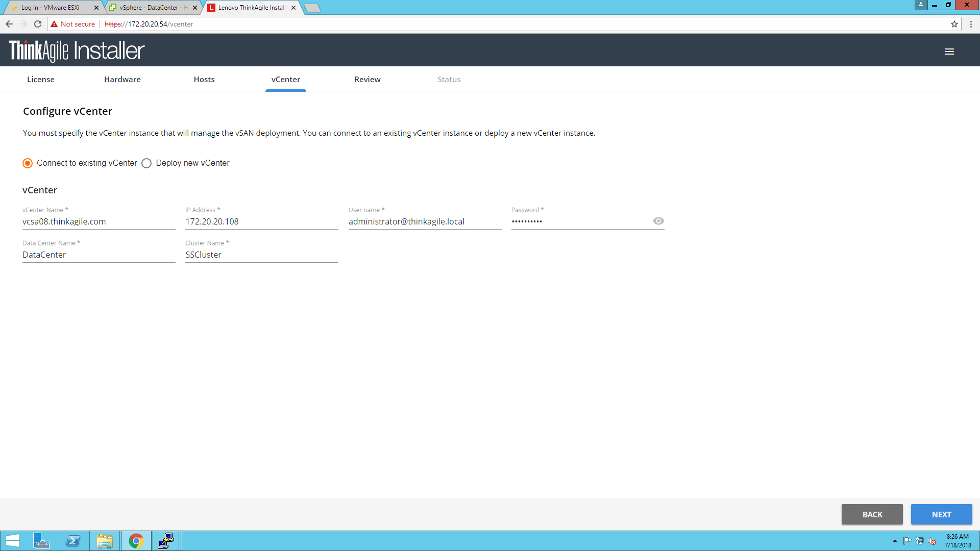
Task: Show hidden system tray icons arrow
Action: (x=895, y=541)
